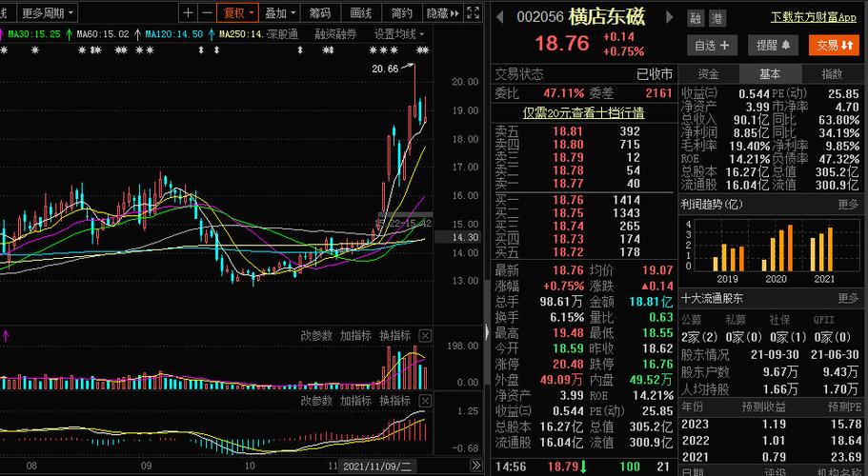Open 设置均线 moving average settings dropdown
Image resolution: width=868 pixels, height=476 pixels.
[399, 34]
